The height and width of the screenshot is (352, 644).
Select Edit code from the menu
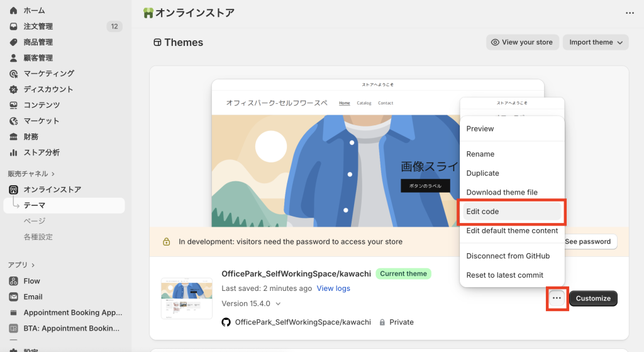482,212
